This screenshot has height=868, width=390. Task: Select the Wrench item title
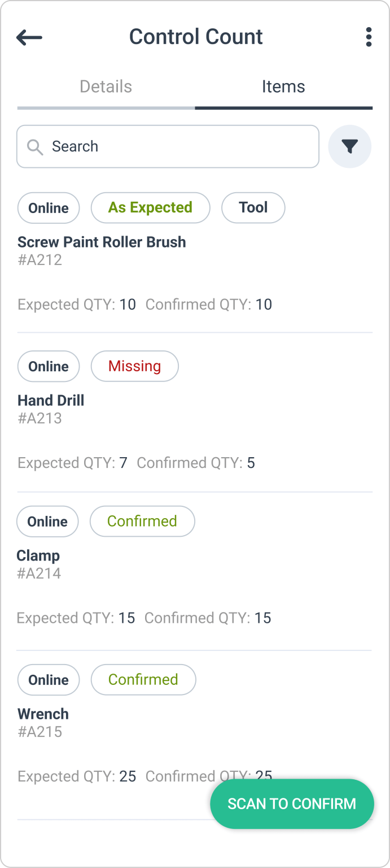43,714
